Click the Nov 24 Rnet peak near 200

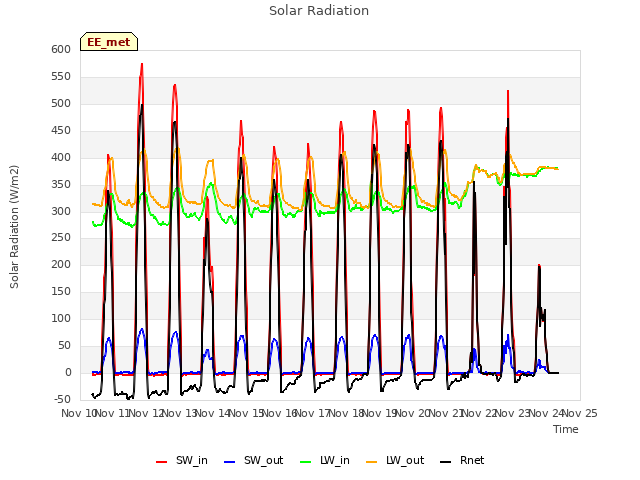[x=539, y=266]
